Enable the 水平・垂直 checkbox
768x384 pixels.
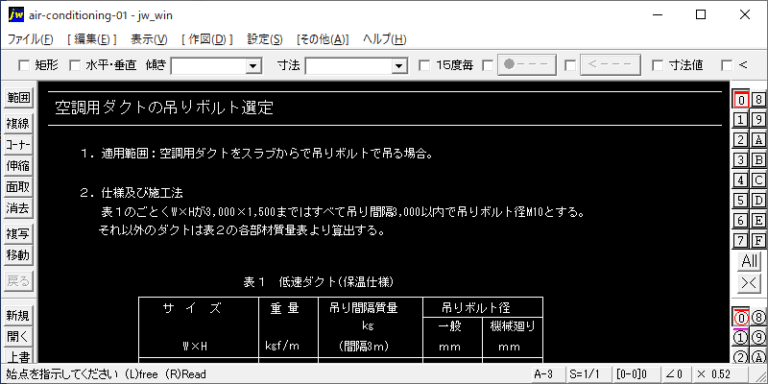tap(74, 65)
